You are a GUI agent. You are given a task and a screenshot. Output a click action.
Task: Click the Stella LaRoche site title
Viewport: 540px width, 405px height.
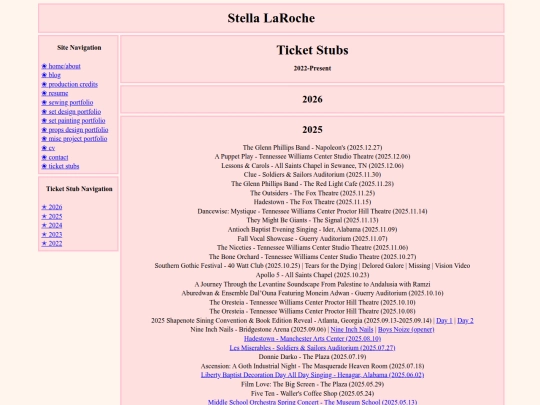(271, 18)
